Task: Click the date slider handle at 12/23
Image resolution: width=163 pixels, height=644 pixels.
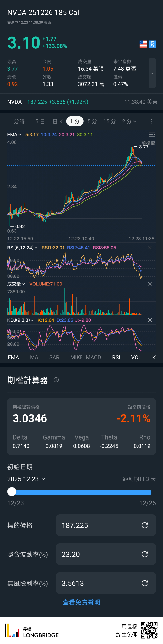Action: coord(12,492)
